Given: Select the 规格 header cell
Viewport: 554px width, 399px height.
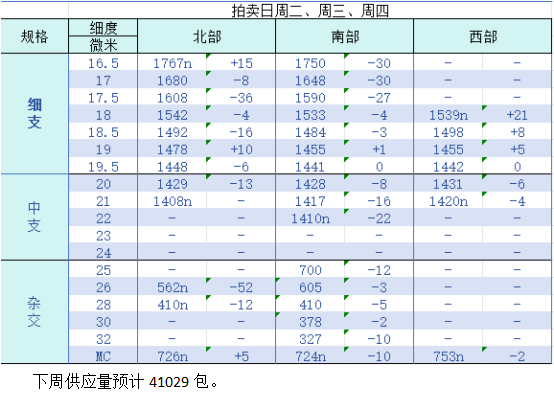Looking at the screenshot, I should [34, 36].
